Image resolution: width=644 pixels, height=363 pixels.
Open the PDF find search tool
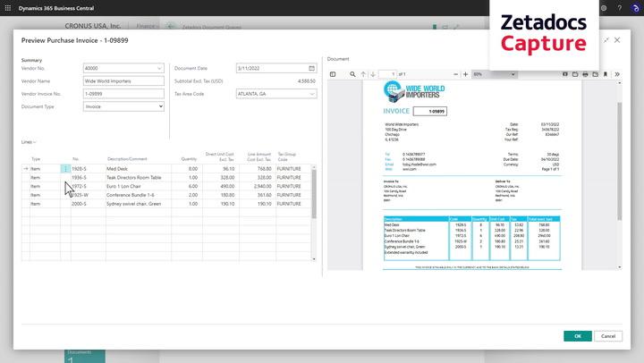[352, 74]
